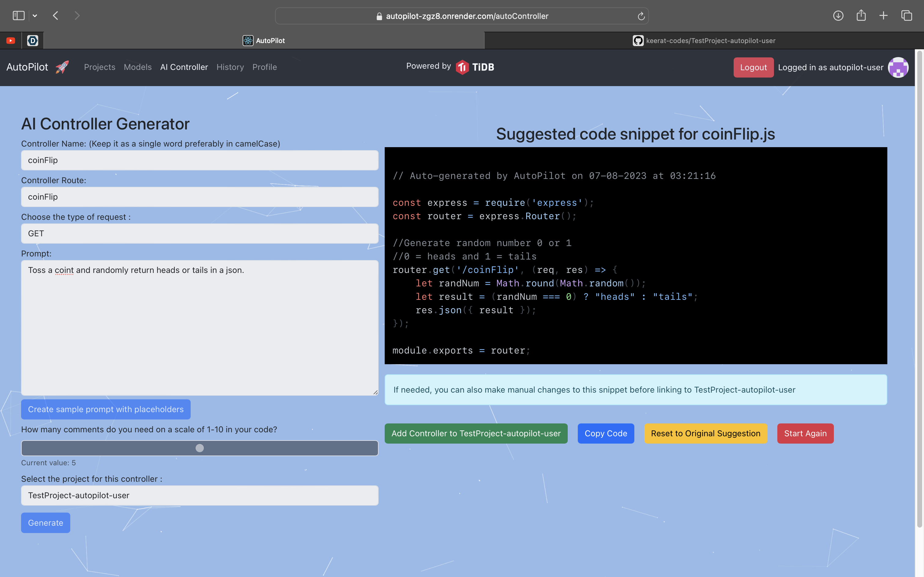Image resolution: width=924 pixels, height=577 pixels.
Task: Open the request type dropdown showing GET
Action: click(199, 234)
